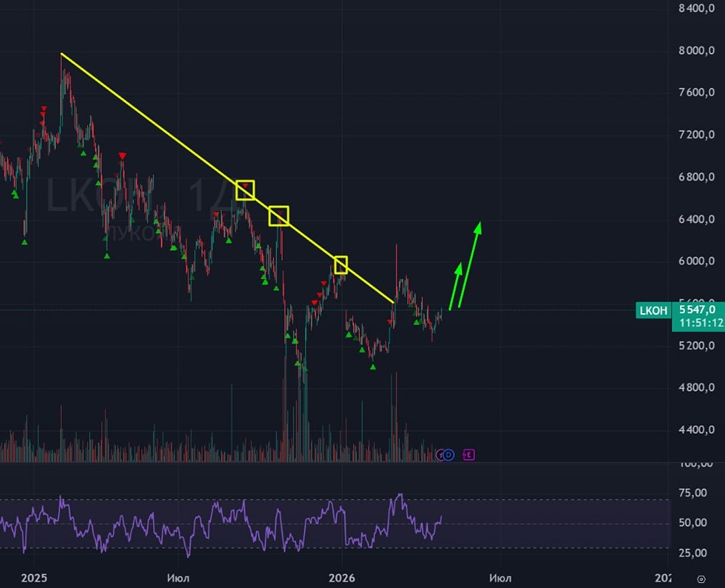Screen dimensions: 725x588
Task: Click the 5 200,0 price axis label
Action: (697, 346)
